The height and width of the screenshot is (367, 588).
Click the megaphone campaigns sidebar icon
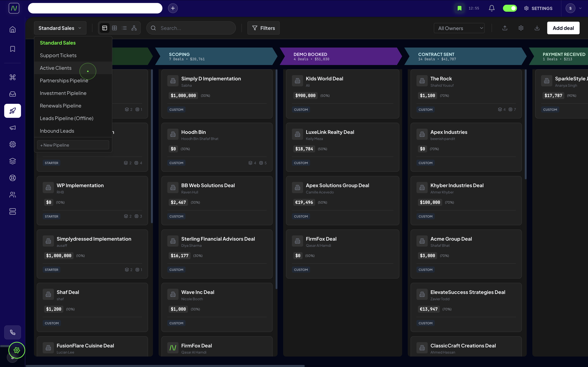(13, 128)
